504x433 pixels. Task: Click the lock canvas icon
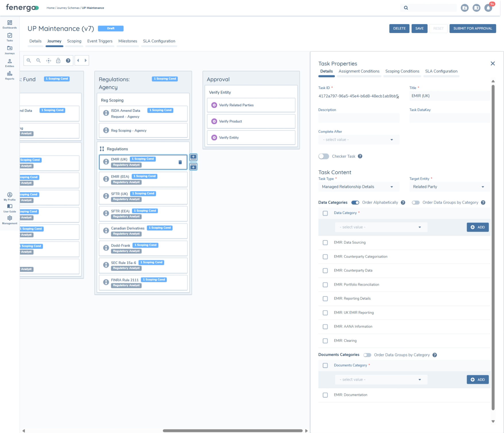click(58, 60)
